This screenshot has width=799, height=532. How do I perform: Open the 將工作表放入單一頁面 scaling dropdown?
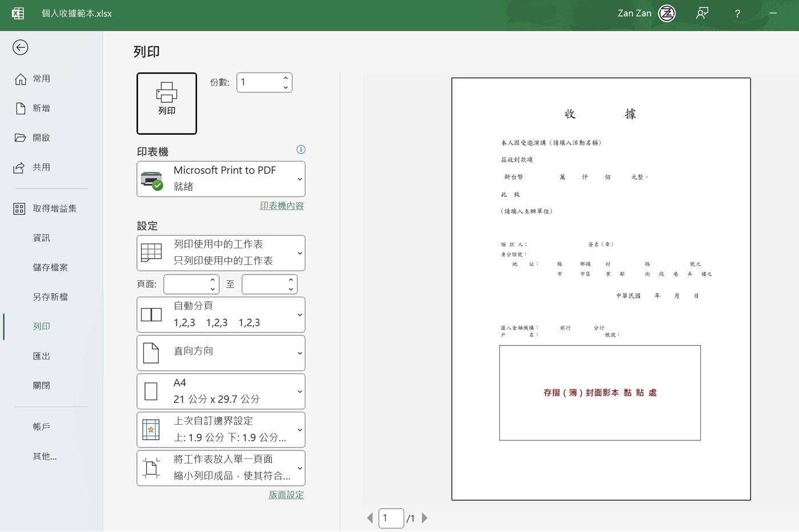click(x=221, y=468)
